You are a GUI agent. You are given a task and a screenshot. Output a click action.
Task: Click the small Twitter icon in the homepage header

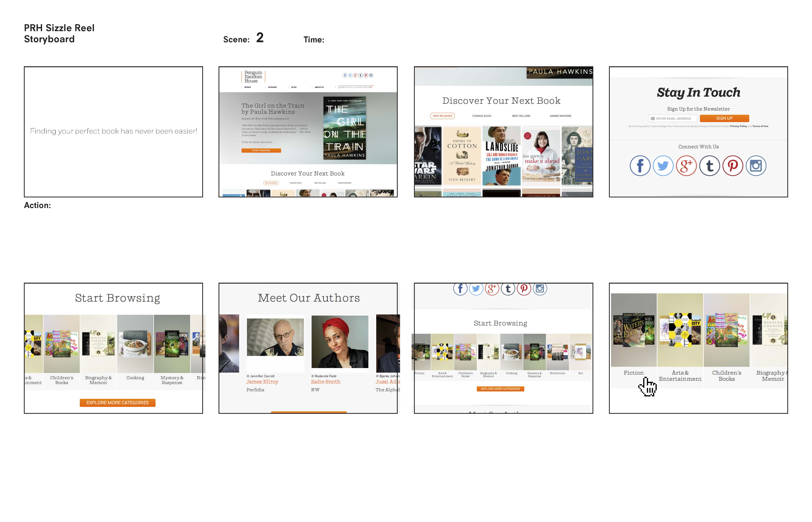click(x=350, y=75)
